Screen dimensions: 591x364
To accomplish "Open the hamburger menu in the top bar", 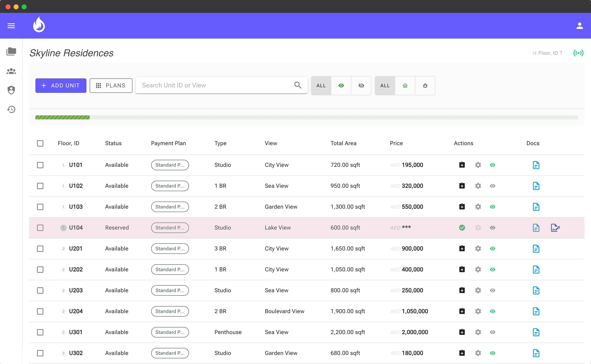I will 11,26.
